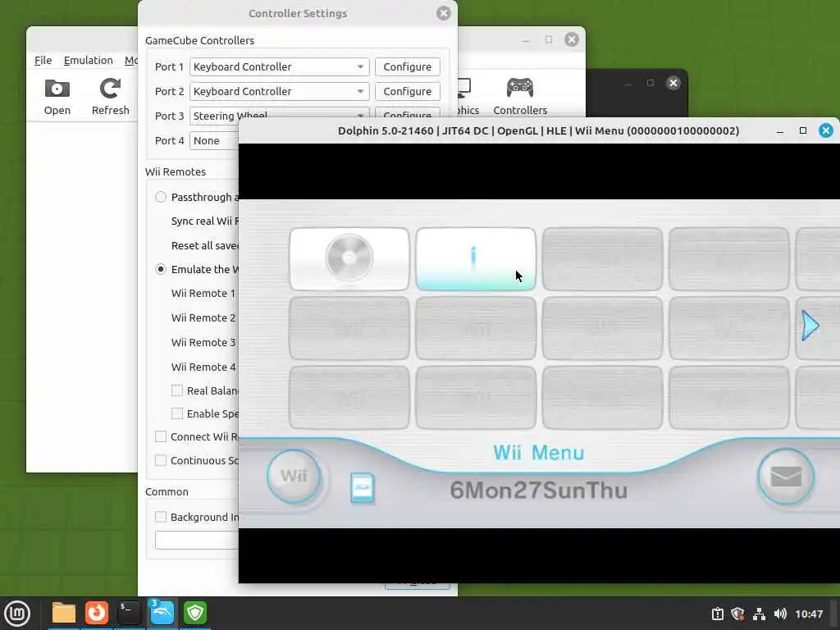This screenshot has width=840, height=630.
Task: Click the Sync real Wii text
Action: pyautogui.click(x=204, y=221)
